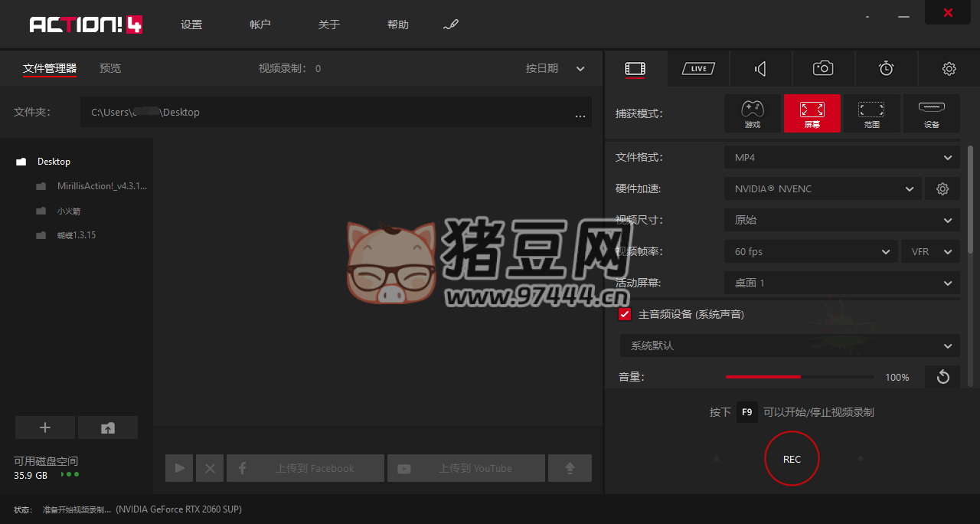
Task: Click the drawing pen icon in the top bar
Action: (450, 25)
